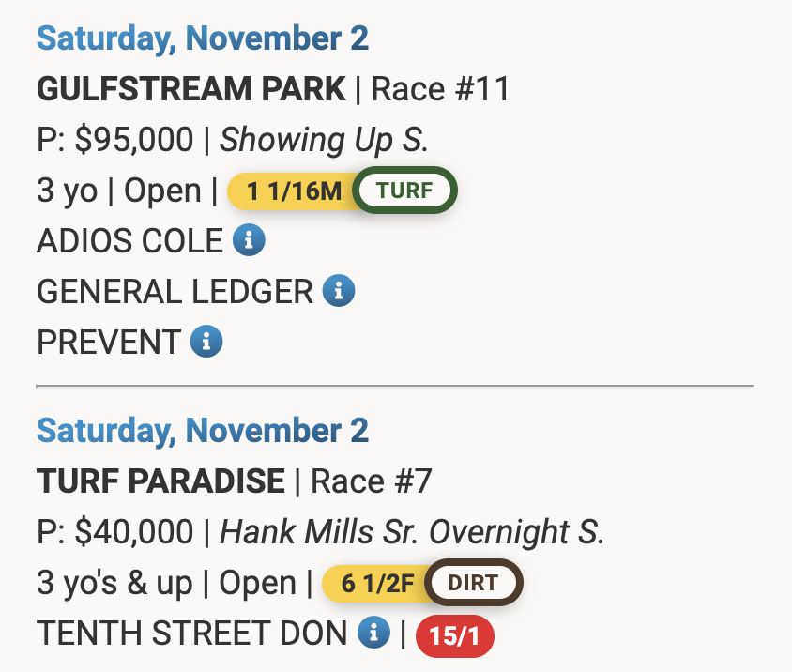Viewport: 792px width, 672px height.
Task: Click the second Saturday, November 2 date heading
Action: point(203,431)
